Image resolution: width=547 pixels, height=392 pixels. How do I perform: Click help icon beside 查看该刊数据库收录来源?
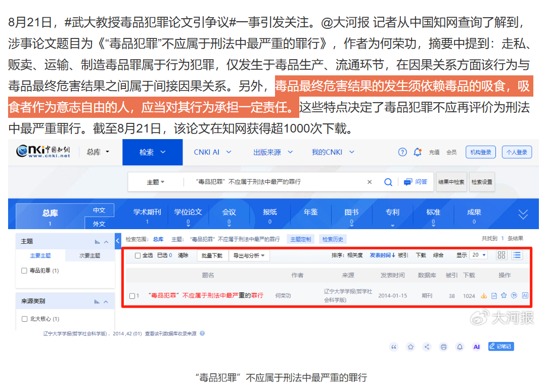pos(202,333)
